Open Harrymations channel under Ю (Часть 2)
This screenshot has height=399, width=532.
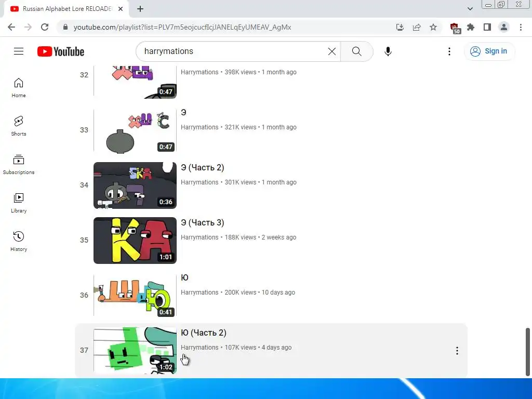(199, 348)
